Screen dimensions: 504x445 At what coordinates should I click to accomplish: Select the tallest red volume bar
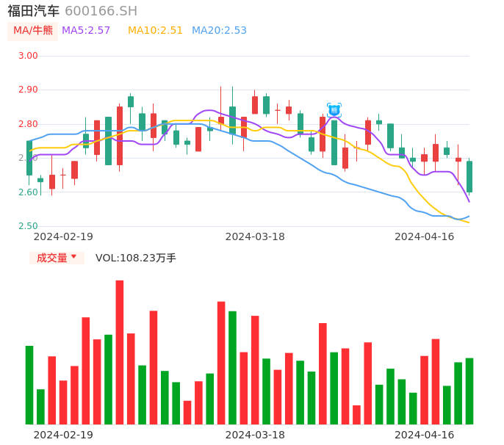[x=120, y=352]
